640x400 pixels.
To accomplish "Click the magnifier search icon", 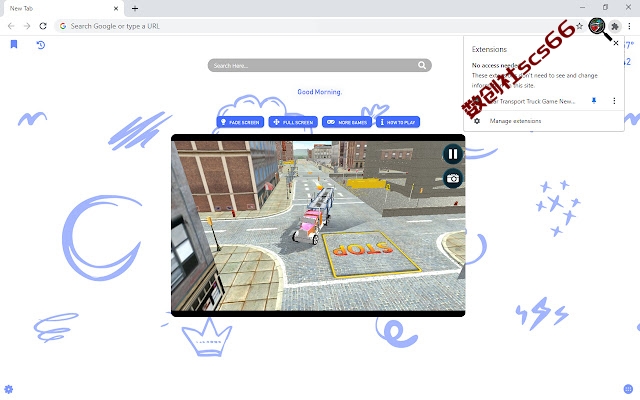I will (x=422, y=65).
